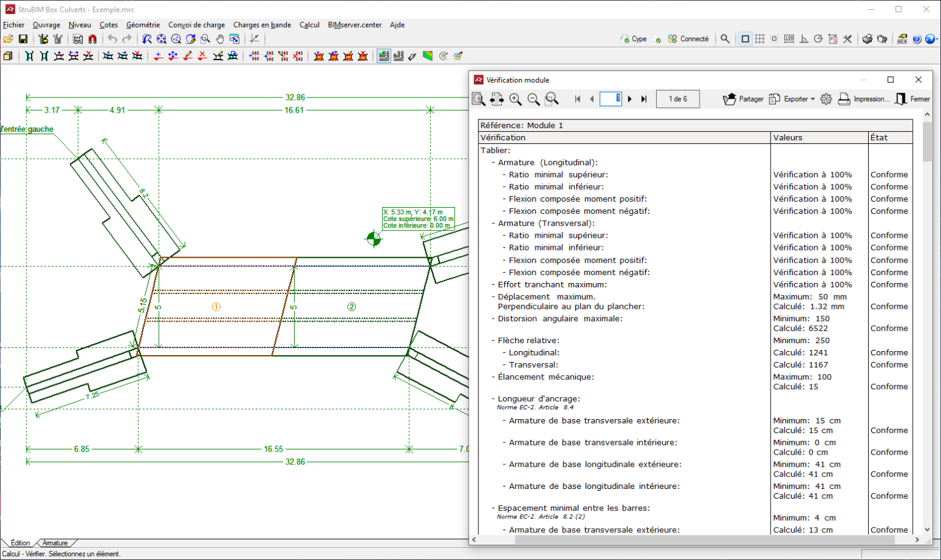Open report settings gear icon

coord(826,99)
